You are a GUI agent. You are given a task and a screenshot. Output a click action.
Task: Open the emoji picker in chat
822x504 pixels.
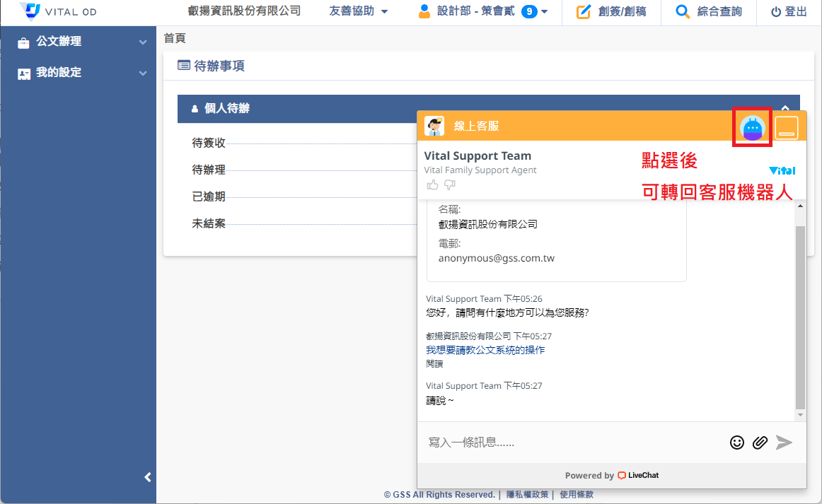coord(737,443)
